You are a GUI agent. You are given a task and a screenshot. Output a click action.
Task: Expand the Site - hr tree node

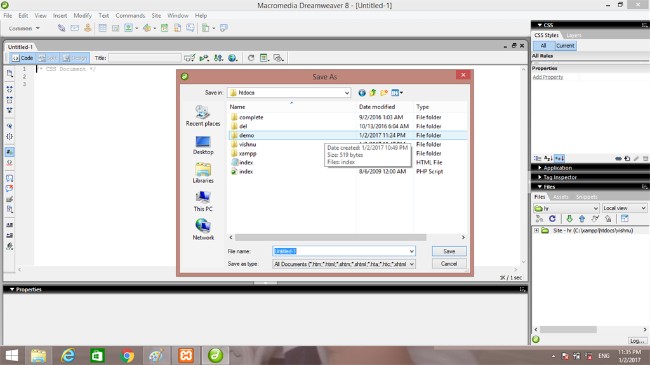[536, 231]
